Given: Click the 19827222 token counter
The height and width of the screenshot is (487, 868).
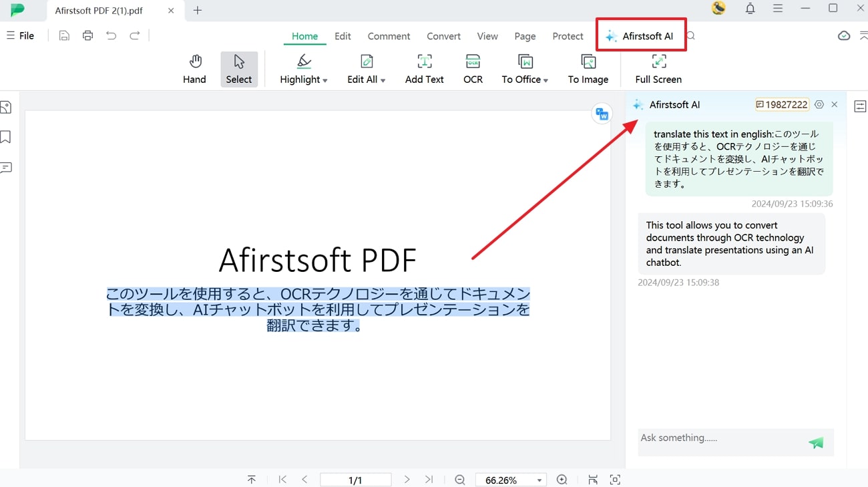Looking at the screenshot, I should [x=782, y=104].
